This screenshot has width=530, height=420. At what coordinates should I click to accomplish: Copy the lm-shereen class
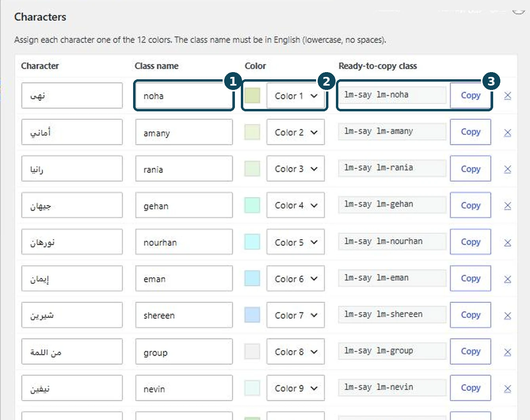[x=470, y=315]
